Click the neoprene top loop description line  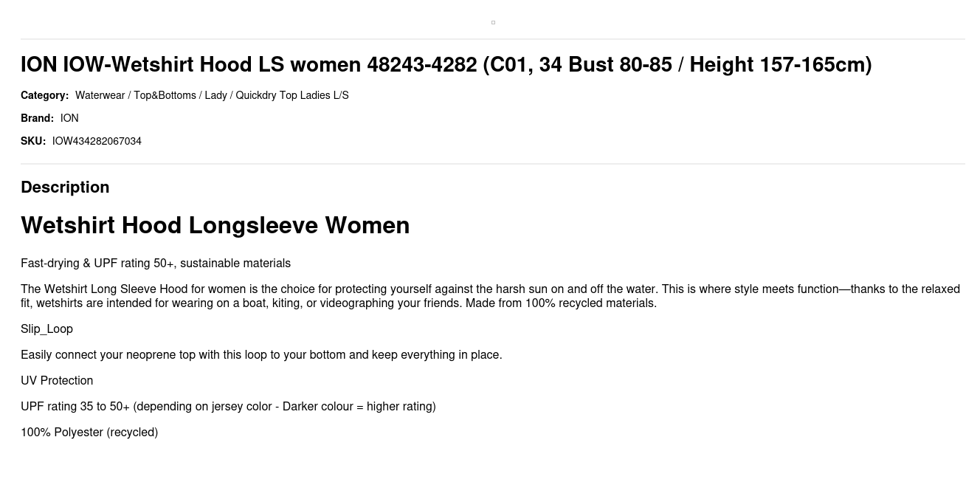[261, 355]
